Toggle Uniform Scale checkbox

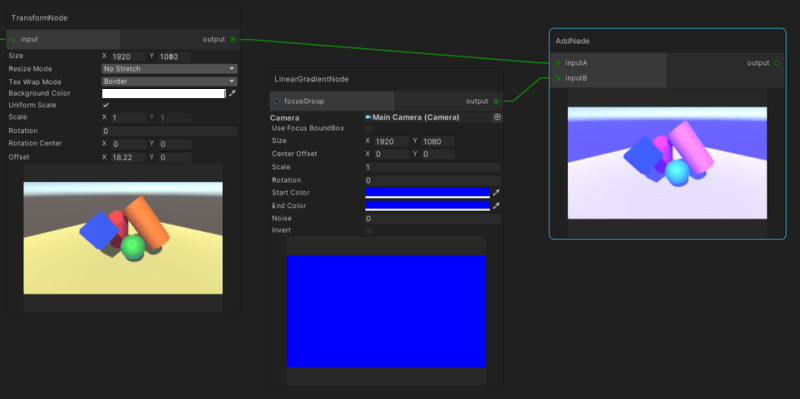click(106, 105)
